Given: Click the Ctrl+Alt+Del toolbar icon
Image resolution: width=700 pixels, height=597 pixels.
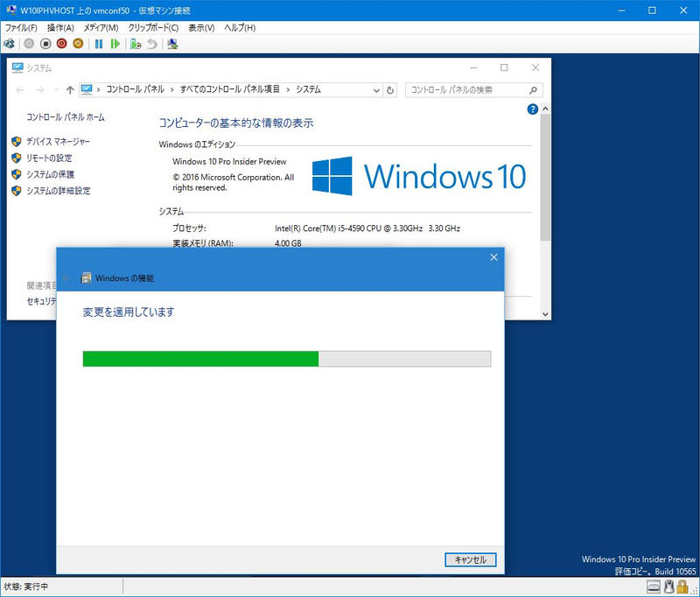Looking at the screenshot, I should (9, 44).
